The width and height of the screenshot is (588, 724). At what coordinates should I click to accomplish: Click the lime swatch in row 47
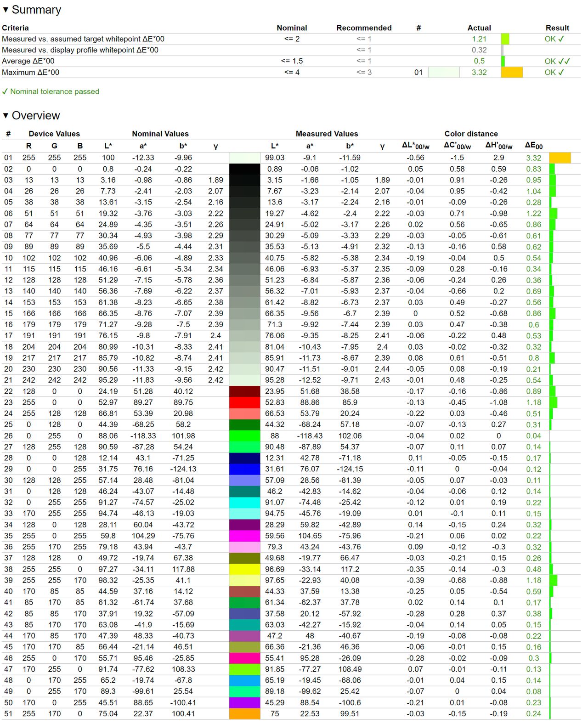point(244,669)
